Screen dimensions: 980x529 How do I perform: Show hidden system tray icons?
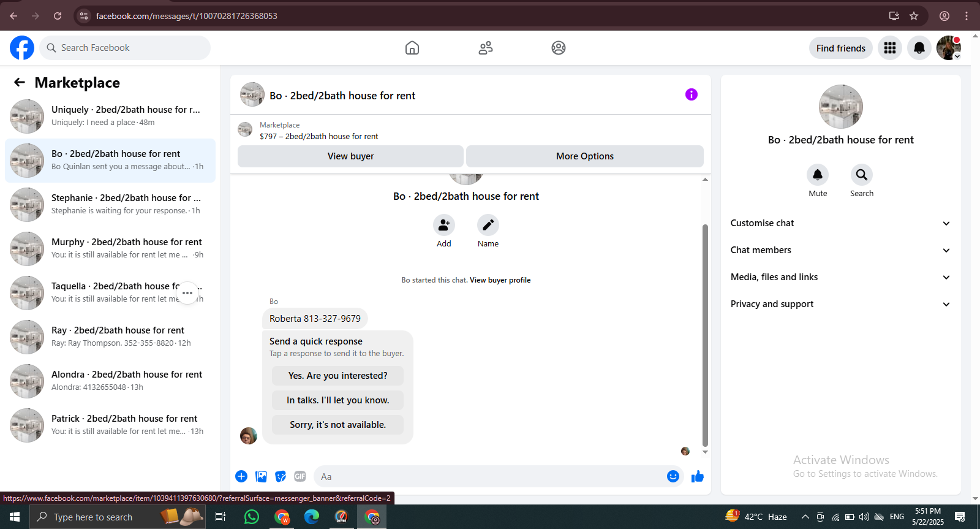tap(805, 517)
